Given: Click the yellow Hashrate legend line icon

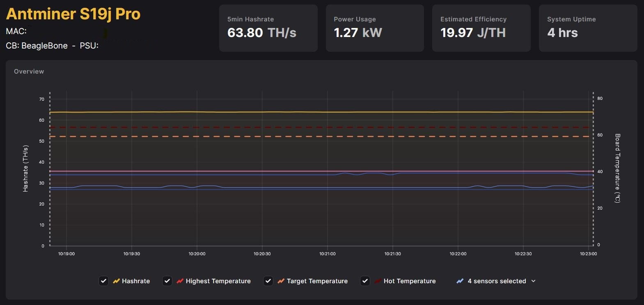Looking at the screenshot, I should pos(116,281).
